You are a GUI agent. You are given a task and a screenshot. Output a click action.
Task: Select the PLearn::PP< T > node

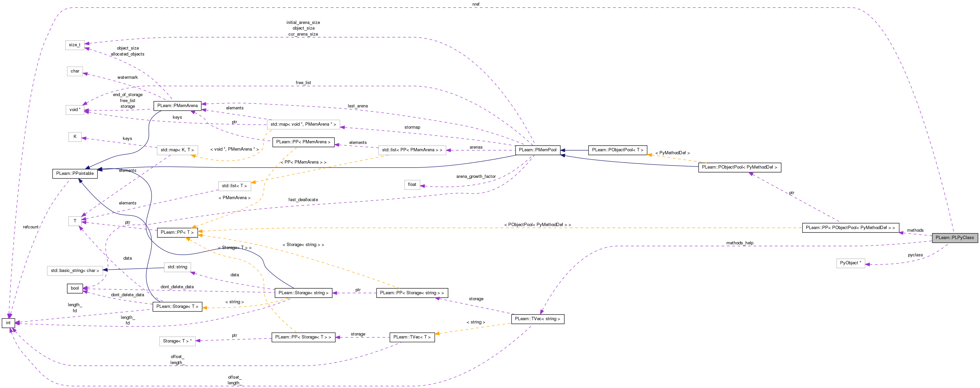pyautogui.click(x=177, y=232)
